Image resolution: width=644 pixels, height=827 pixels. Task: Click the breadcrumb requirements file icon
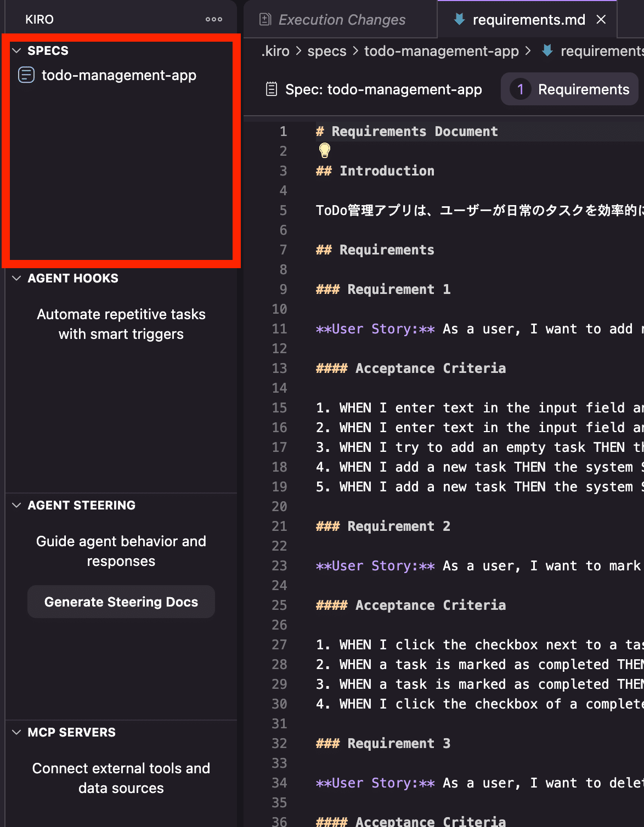coord(547,51)
